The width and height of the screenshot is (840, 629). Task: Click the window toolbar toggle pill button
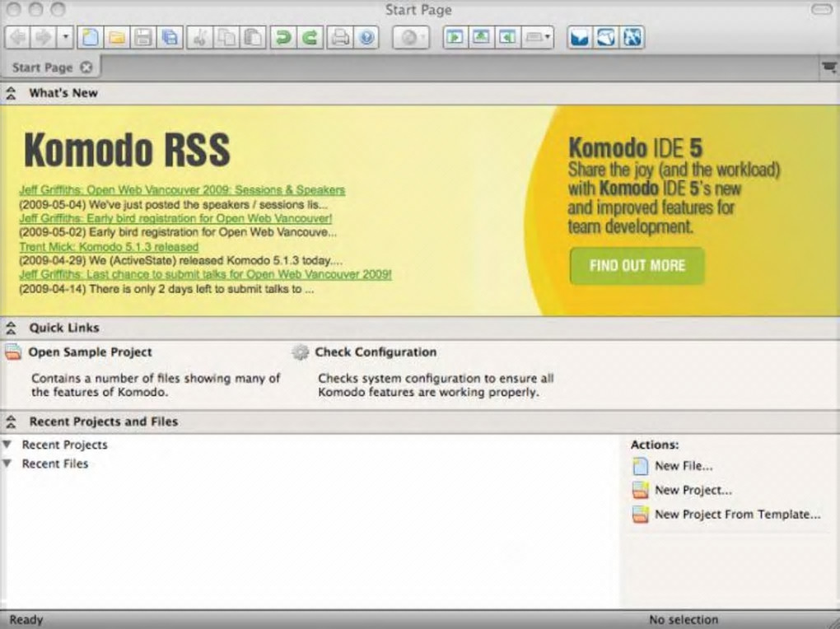tap(822, 10)
